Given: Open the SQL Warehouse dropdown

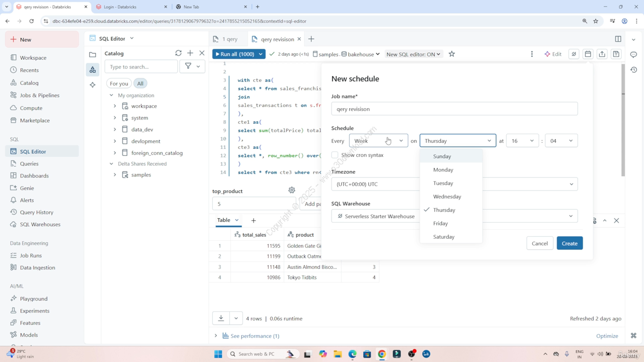Looking at the screenshot, I should (454, 216).
